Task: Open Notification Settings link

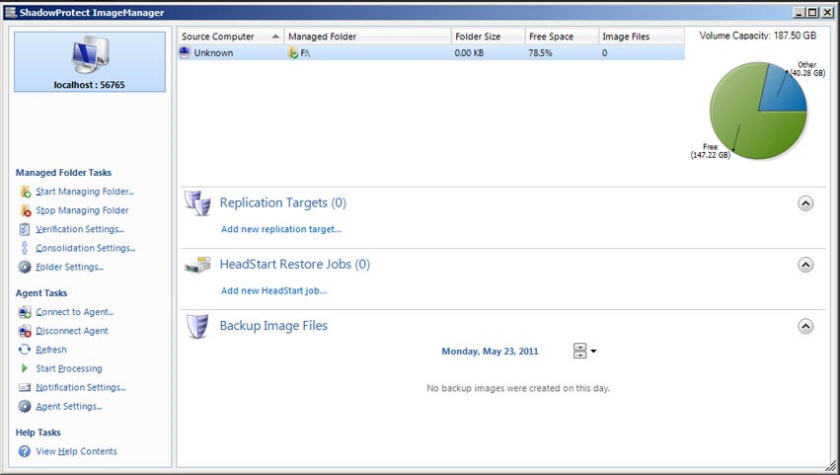Action: (80, 387)
